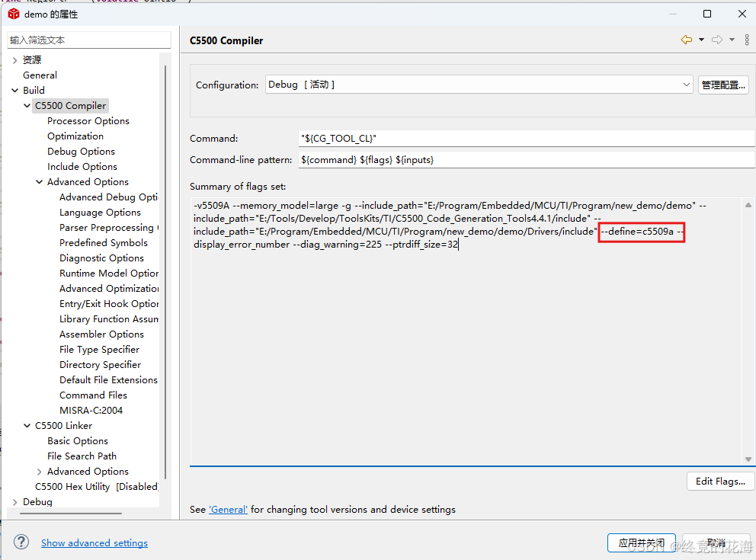Select General in the tree
This screenshot has width=756, height=560.
40,75
